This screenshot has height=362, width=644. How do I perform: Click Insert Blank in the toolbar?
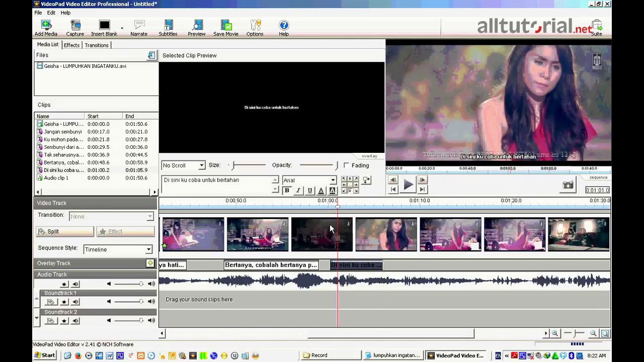pyautogui.click(x=104, y=28)
